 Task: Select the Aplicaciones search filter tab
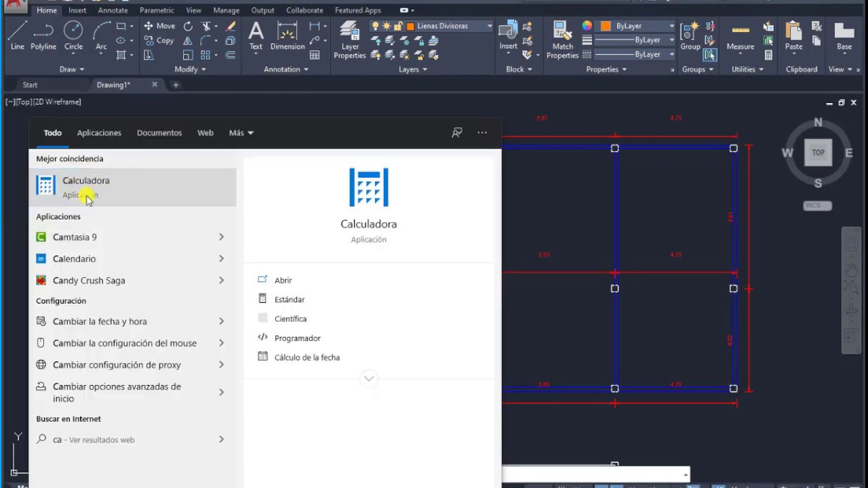pyautogui.click(x=99, y=133)
